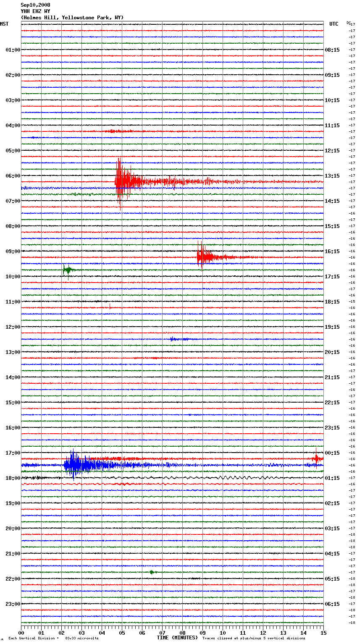Click the 06:15 UTC time label
This screenshot has width=357, height=644.
point(332,604)
